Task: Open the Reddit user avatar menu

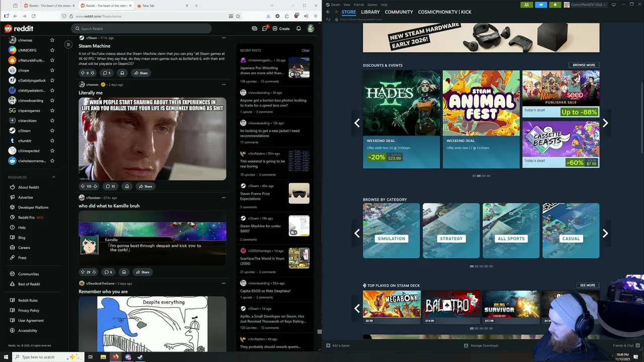Action: (311, 29)
